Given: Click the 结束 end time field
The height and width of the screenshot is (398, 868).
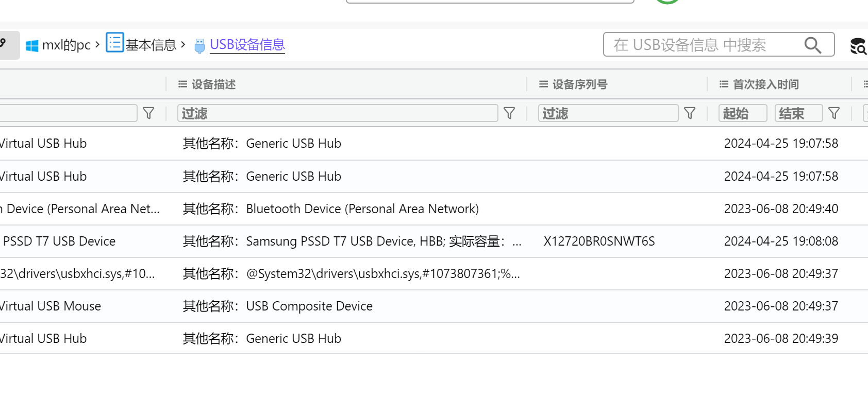Looking at the screenshot, I should [x=798, y=113].
